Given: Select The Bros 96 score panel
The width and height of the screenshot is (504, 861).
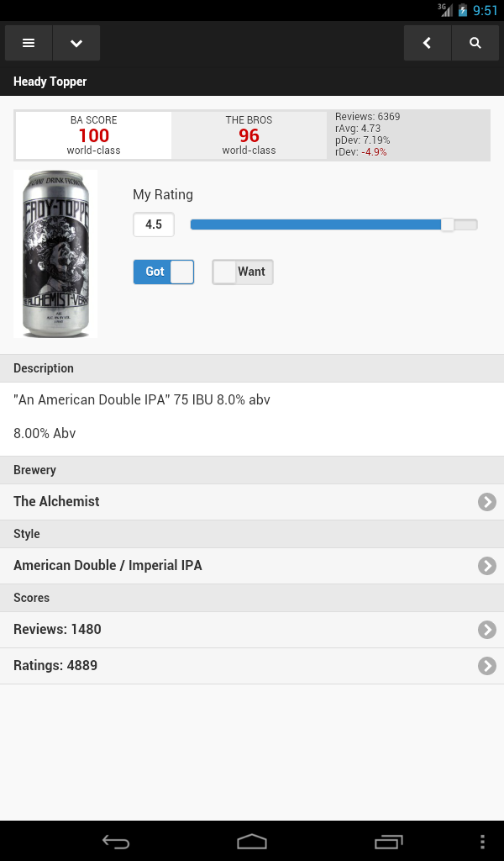Looking at the screenshot, I should [249, 135].
